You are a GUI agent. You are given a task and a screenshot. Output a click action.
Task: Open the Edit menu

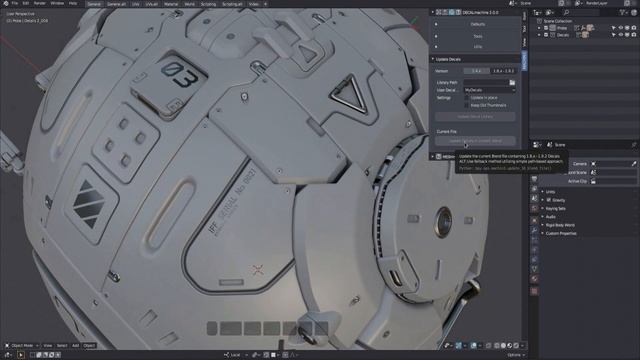[x=26, y=3]
